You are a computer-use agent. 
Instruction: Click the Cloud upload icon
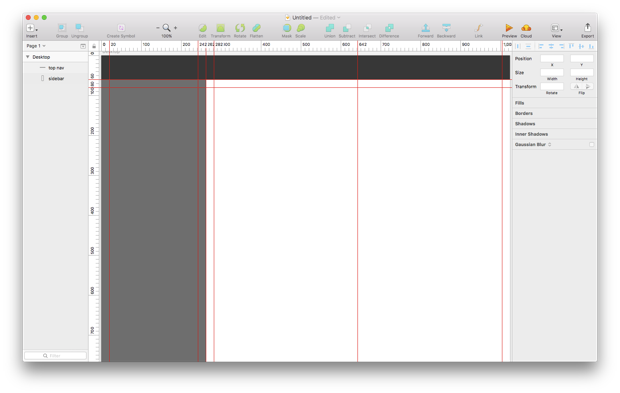pos(526,28)
